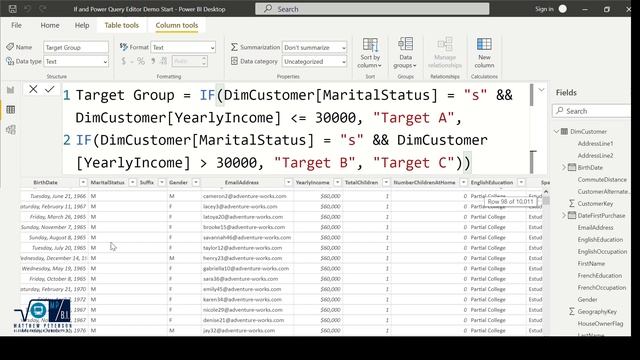Select the CommuteDistance field in Fields
The image size is (640, 360).
coord(602,180)
